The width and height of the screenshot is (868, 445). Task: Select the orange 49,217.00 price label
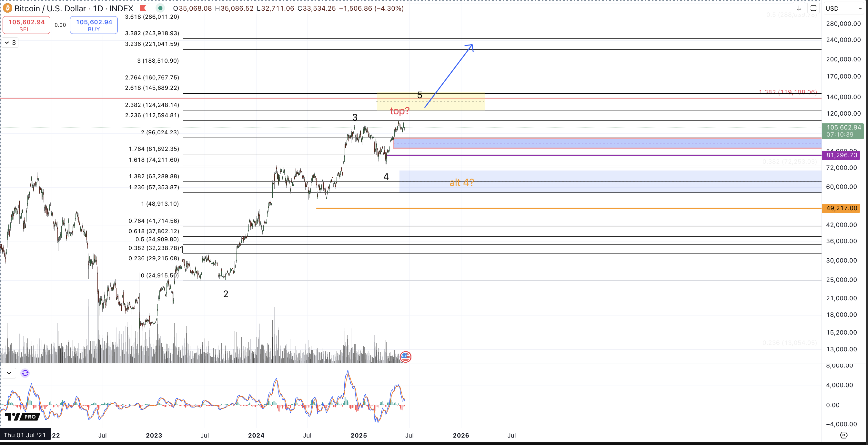tap(841, 208)
